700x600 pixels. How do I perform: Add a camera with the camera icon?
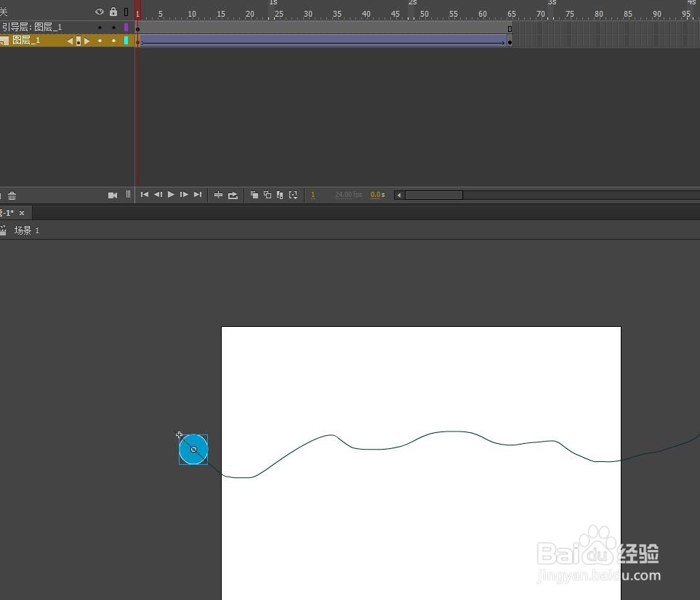(x=113, y=195)
